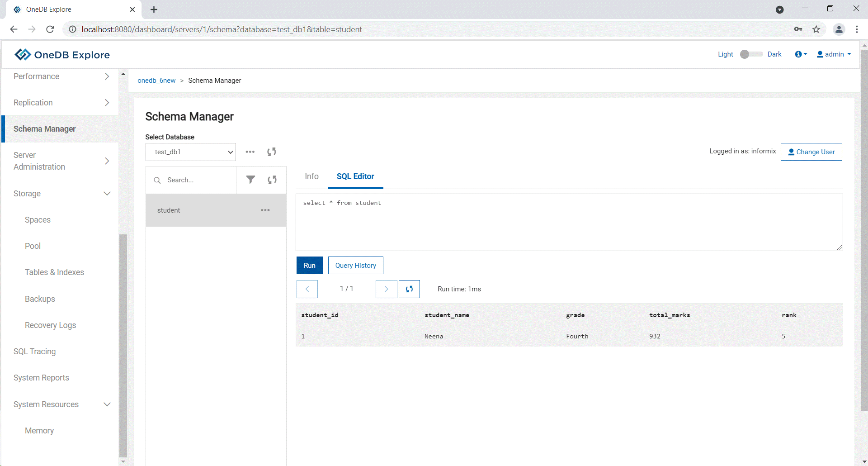The width and height of the screenshot is (868, 466).
Task: Click inside the SQL query text area
Action: pyautogui.click(x=569, y=222)
